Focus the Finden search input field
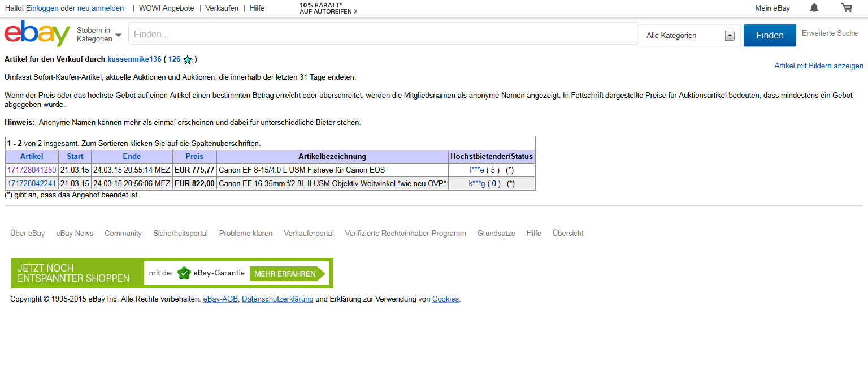 [x=383, y=34]
